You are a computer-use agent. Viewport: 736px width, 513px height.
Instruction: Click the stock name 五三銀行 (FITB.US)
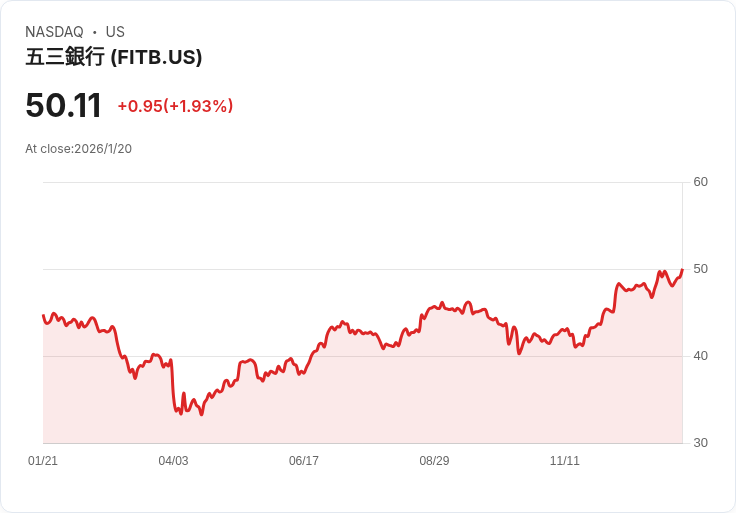coord(114,57)
